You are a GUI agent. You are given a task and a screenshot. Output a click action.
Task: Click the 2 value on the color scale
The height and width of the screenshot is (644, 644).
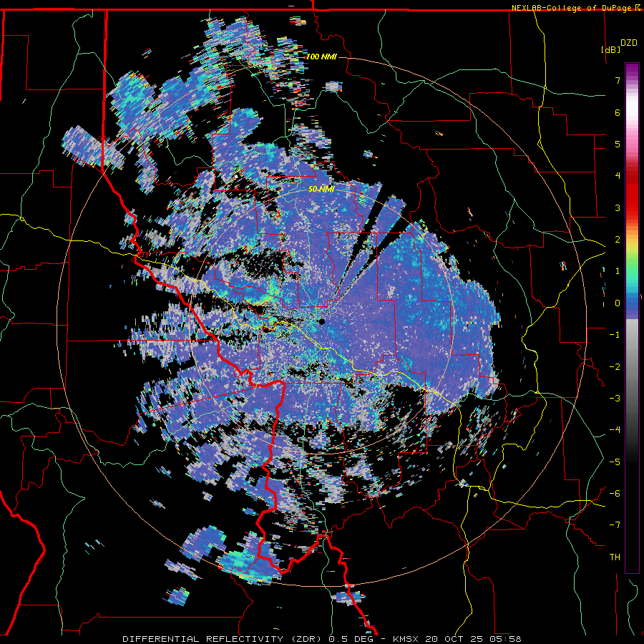point(618,240)
